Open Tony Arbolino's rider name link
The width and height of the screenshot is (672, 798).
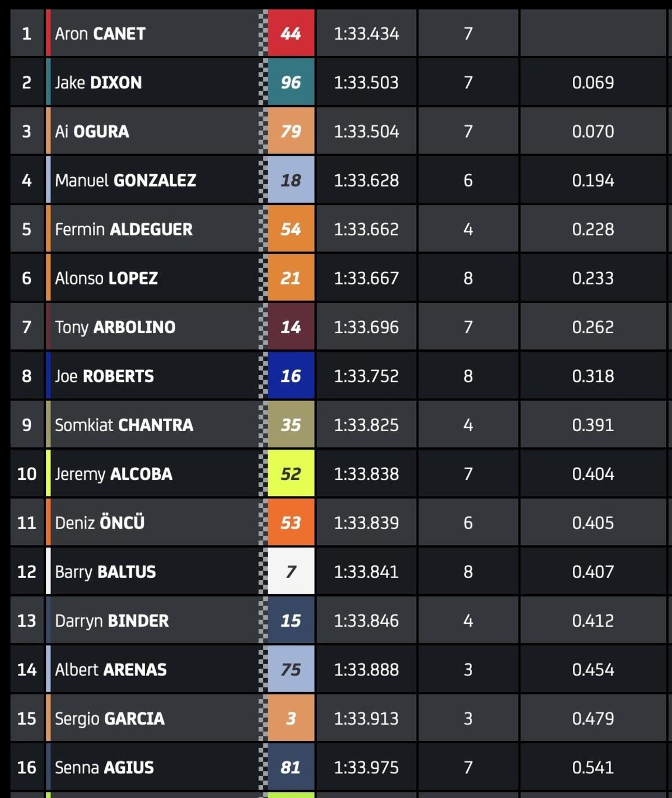(x=115, y=327)
